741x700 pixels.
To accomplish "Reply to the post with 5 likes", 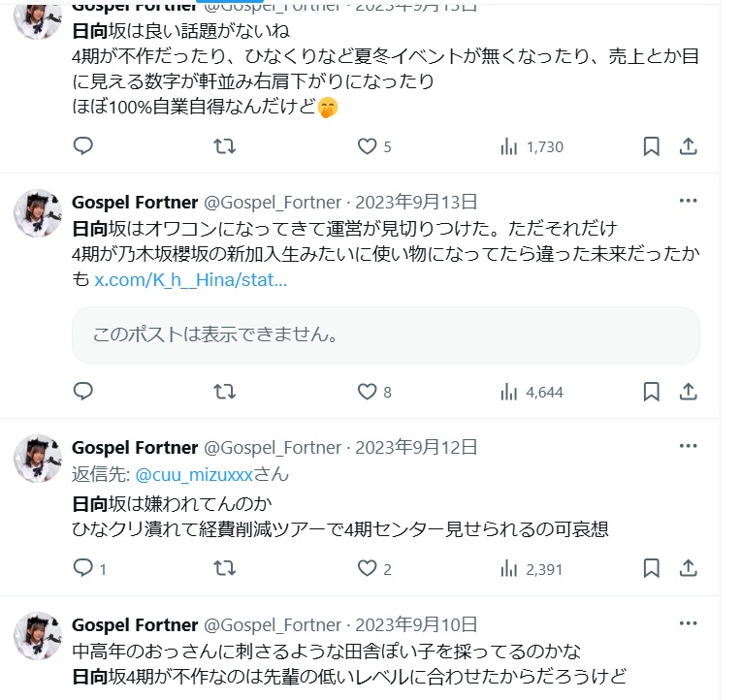I will (83, 147).
